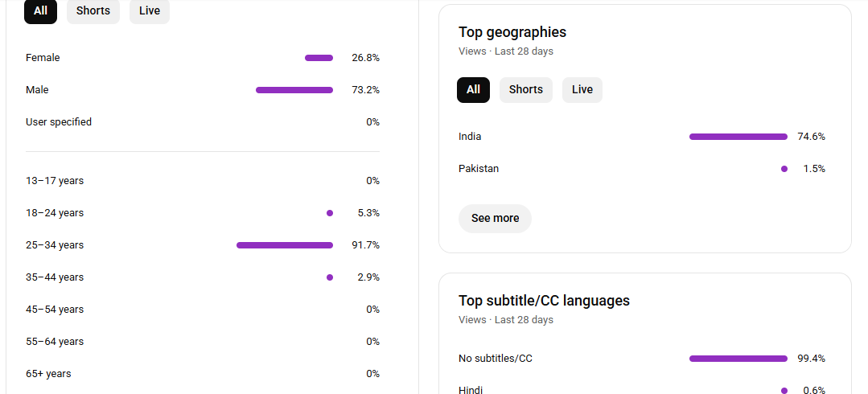Select the Live tab in Top geographies
The width and height of the screenshot is (868, 394).
[582, 90]
